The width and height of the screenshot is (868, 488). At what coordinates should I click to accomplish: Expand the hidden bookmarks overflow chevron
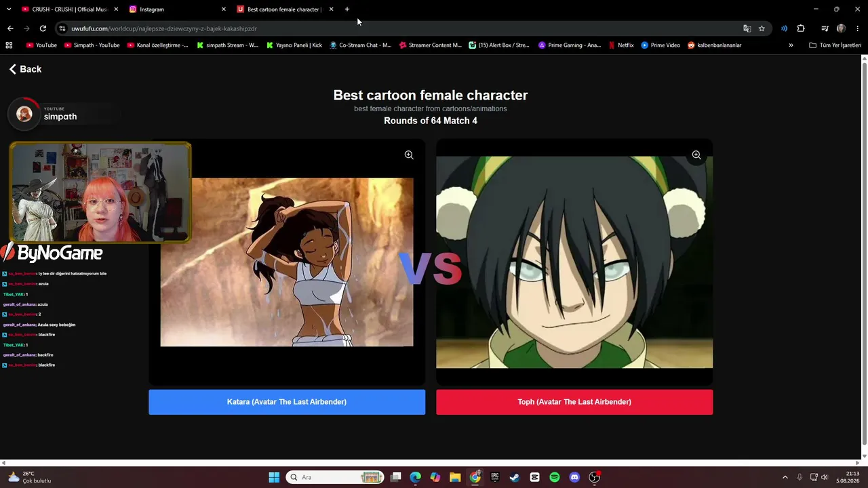coord(791,45)
